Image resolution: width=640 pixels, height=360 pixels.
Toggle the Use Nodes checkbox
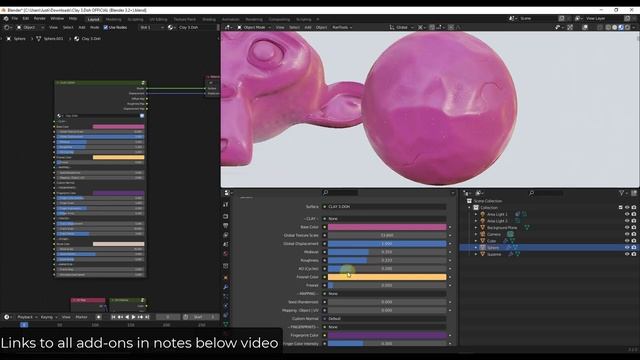pos(106,27)
